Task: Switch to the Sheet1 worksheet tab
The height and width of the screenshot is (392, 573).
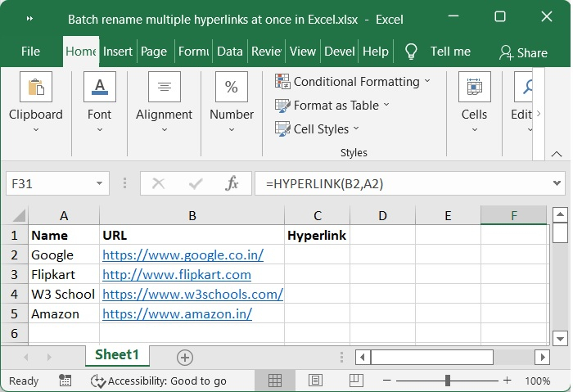Action: coord(117,355)
